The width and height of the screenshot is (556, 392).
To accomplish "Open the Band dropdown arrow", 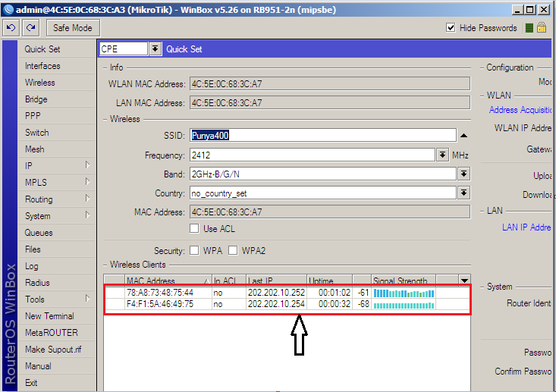I will (x=463, y=174).
